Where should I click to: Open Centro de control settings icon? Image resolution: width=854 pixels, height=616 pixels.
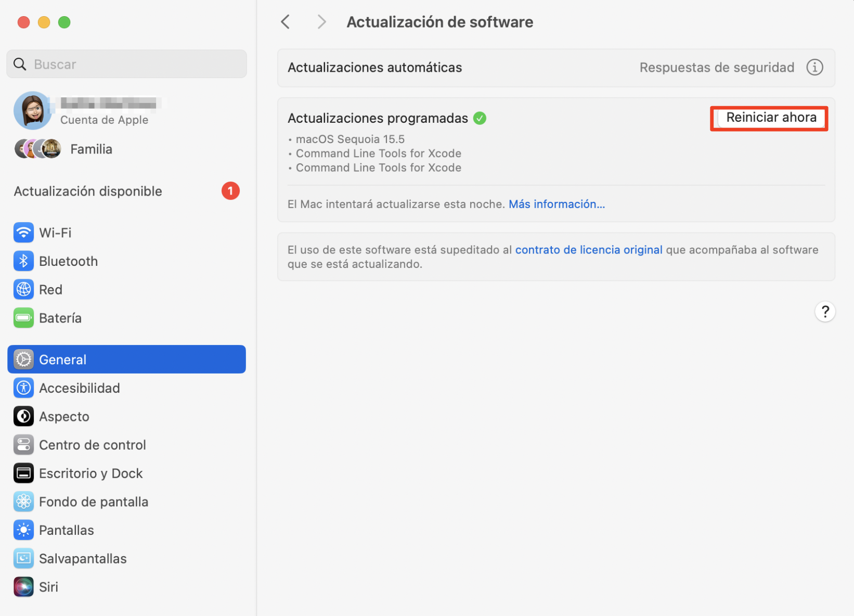coord(23,444)
